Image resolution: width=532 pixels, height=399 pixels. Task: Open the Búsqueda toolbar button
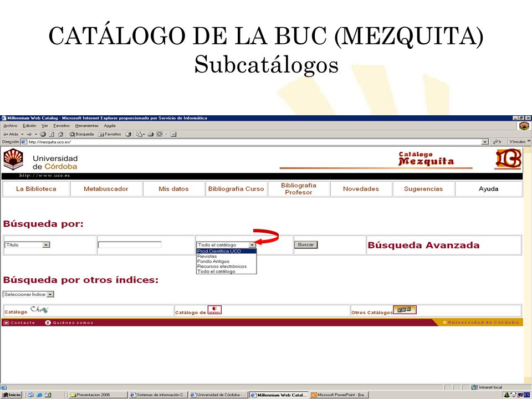(x=81, y=134)
